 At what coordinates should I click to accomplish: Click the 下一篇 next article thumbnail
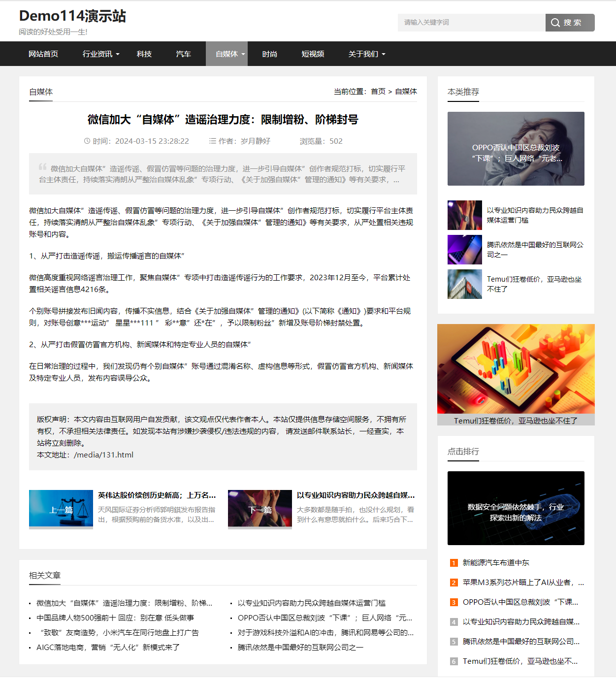click(x=260, y=509)
